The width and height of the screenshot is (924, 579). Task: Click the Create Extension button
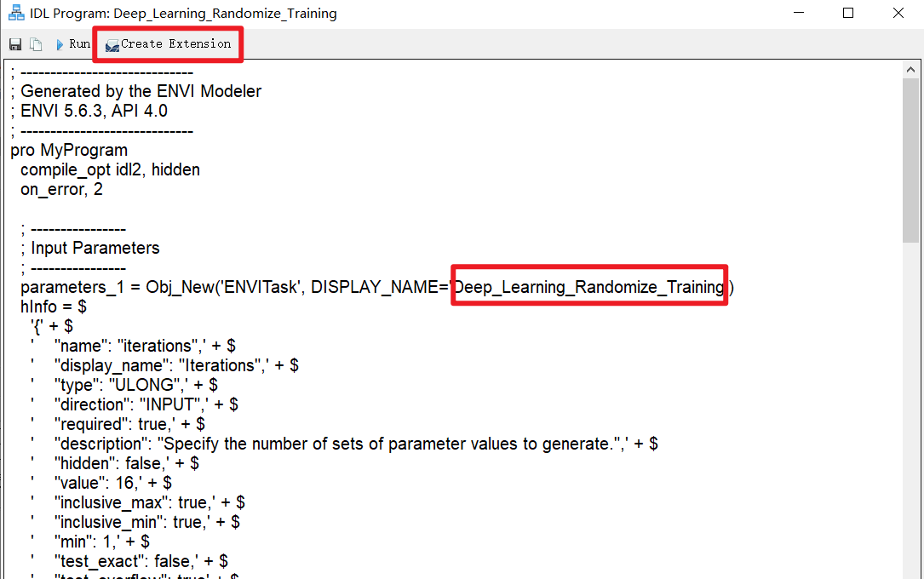pos(168,44)
